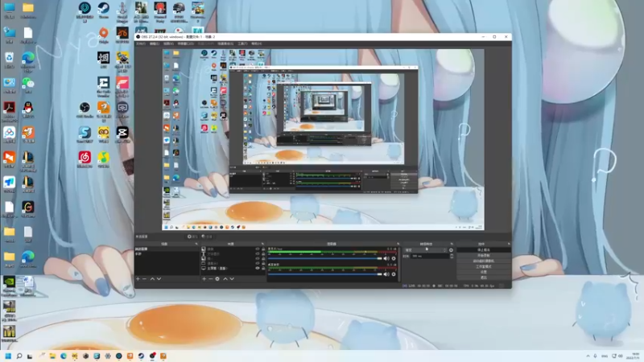Toggle visibility eye of the fourth source row
The image size is (644, 362).
[x=258, y=263]
